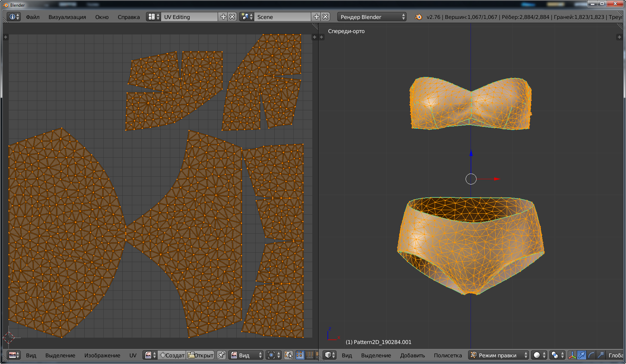The image size is (626, 364).
Task: Open the Полисетка menu in 3D view
Action: 448,355
